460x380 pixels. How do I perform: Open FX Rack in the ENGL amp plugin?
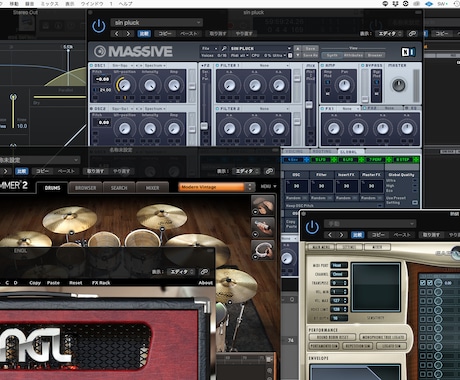coord(101,283)
